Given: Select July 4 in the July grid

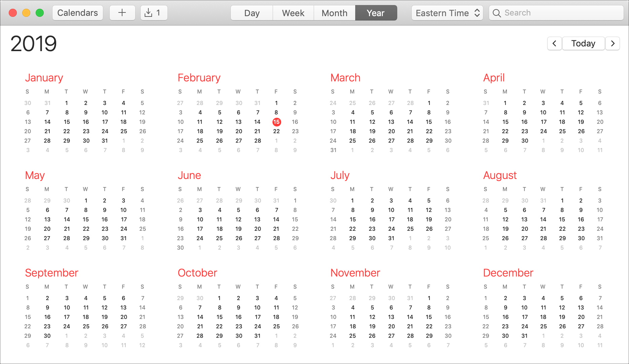Looking at the screenshot, I should click(410, 201).
